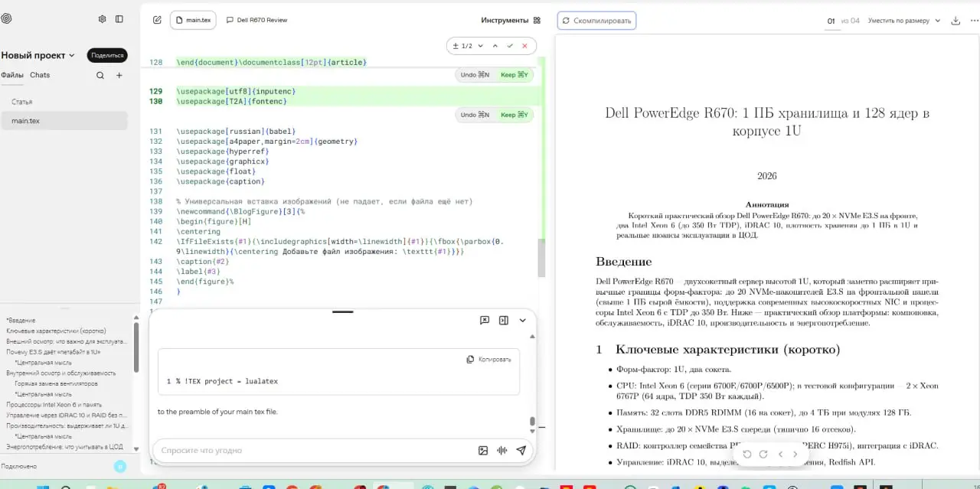980x489 pixels.
Task: Focus the Спросите что угодно input
Action: pyautogui.click(x=314, y=451)
